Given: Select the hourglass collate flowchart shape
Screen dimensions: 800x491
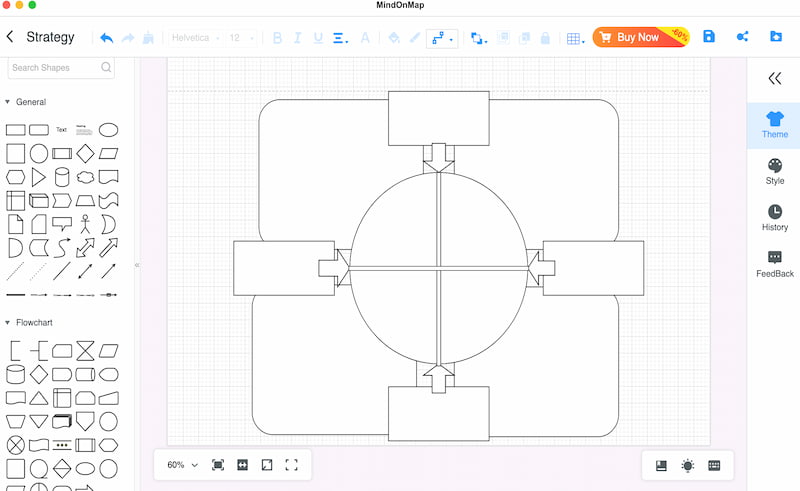Looking at the screenshot, I should [x=85, y=351].
